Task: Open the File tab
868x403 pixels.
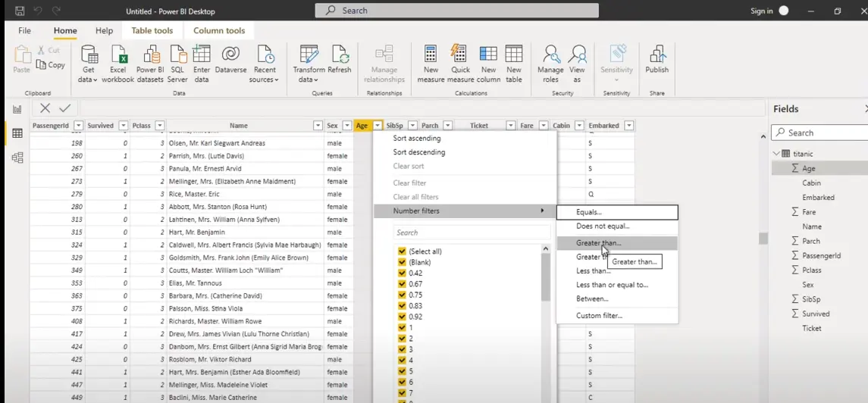Action: pos(24,31)
